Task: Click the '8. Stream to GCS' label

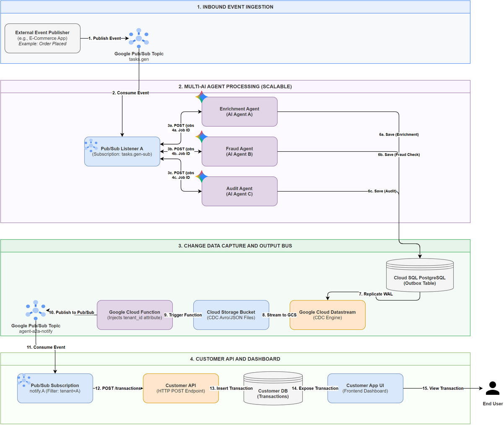Action: (279, 315)
